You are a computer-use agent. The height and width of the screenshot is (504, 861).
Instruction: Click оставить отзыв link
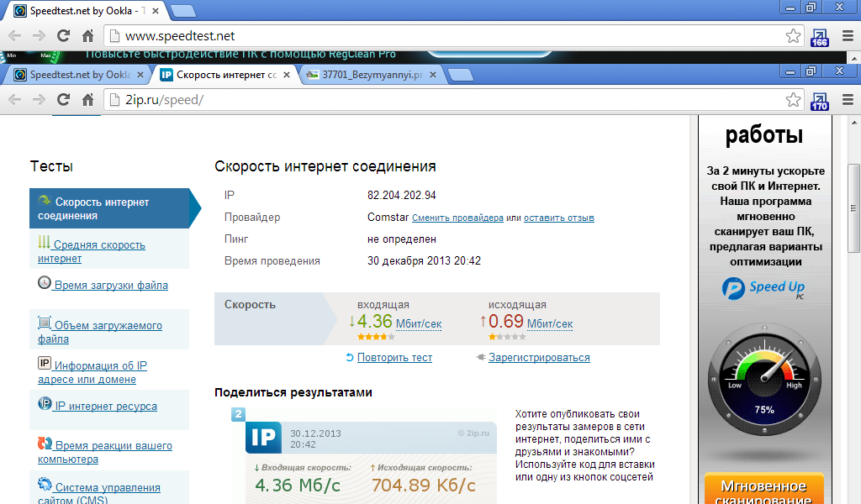pos(559,218)
